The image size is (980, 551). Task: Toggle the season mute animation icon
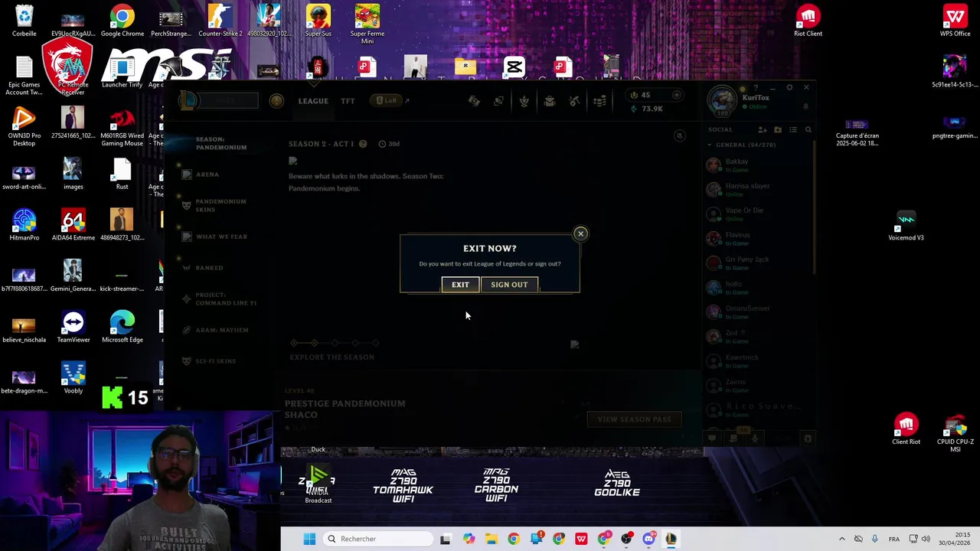click(679, 136)
